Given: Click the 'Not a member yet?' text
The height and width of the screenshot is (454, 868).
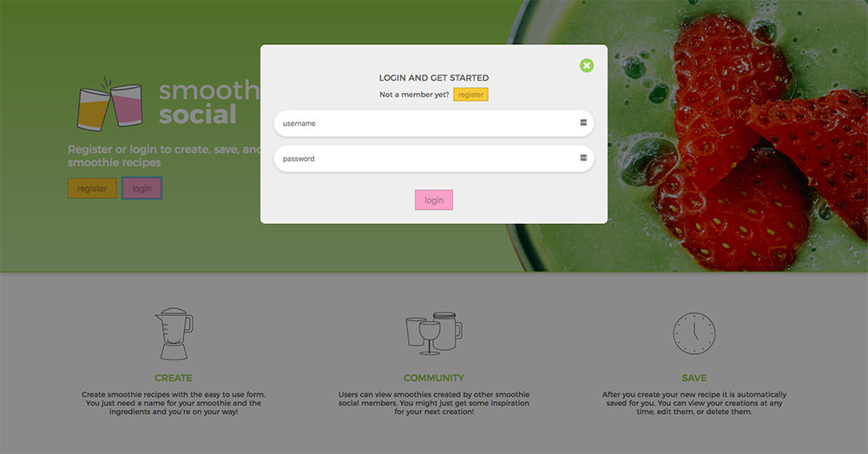Looking at the screenshot, I should click(414, 95).
